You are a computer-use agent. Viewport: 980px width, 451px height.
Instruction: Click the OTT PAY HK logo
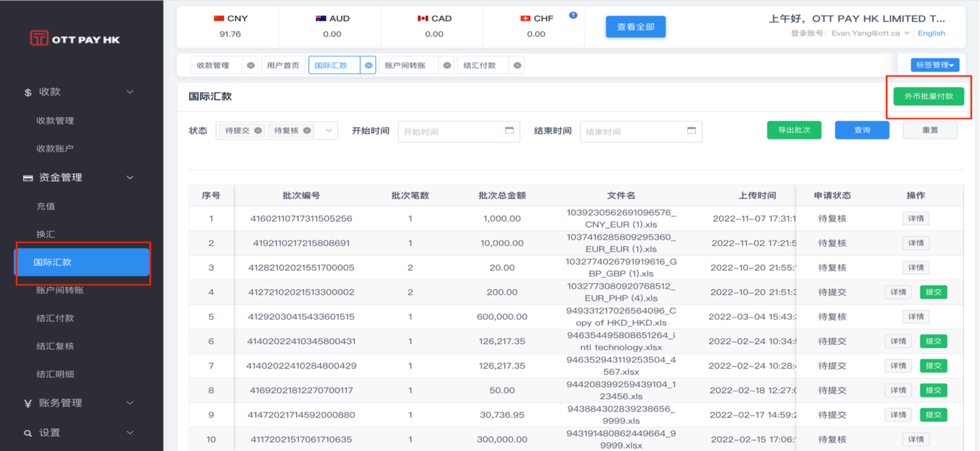tap(75, 39)
